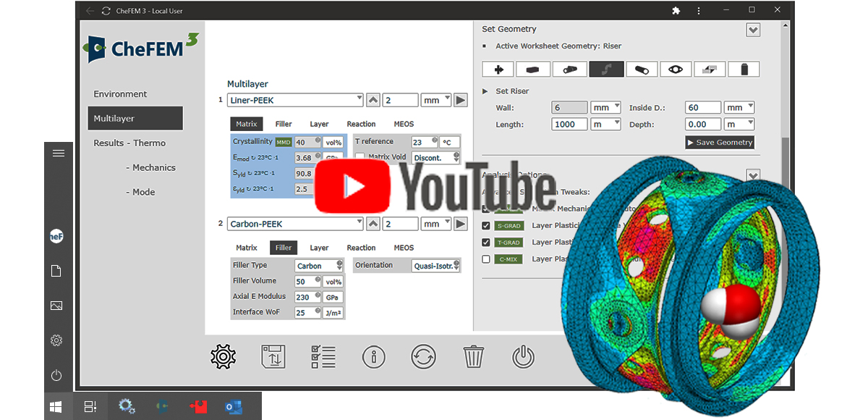Select the riser geometry icon
This screenshot has width=868, height=420.
[605, 70]
